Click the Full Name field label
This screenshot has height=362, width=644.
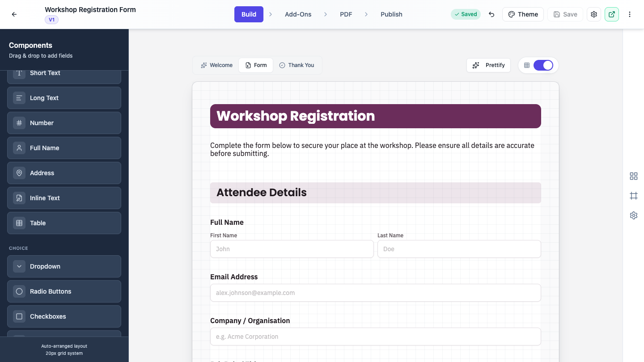click(x=227, y=222)
